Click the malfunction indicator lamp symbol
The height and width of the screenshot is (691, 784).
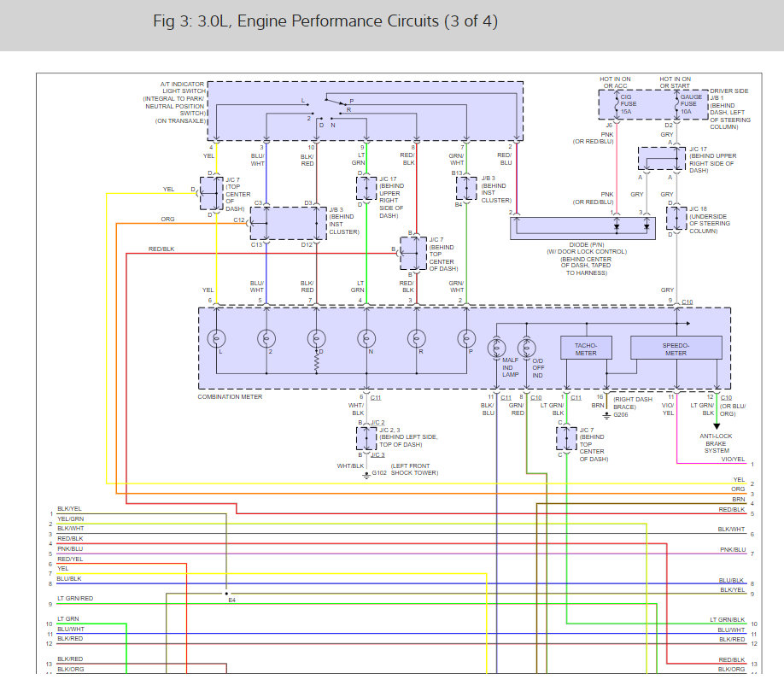tap(496, 348)
